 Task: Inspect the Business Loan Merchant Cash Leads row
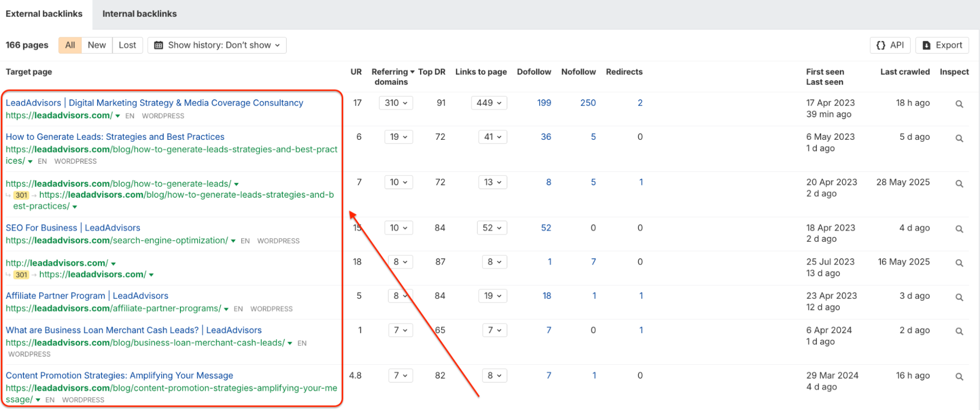tap(959, 332)
